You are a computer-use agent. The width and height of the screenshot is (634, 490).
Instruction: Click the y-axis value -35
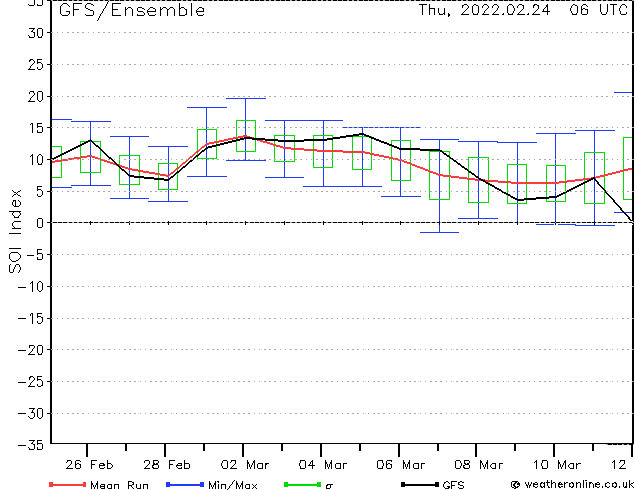coord(31,445)
